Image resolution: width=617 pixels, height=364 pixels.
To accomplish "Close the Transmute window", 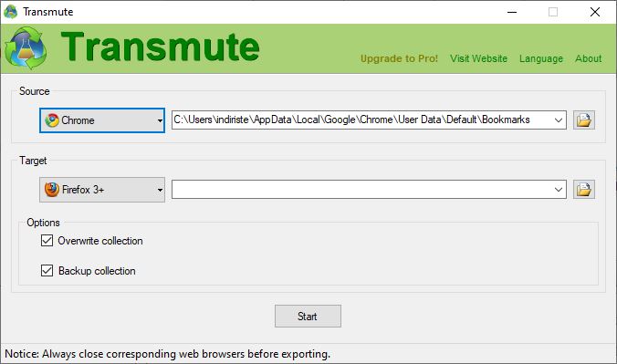I will [x=595, y=12].
